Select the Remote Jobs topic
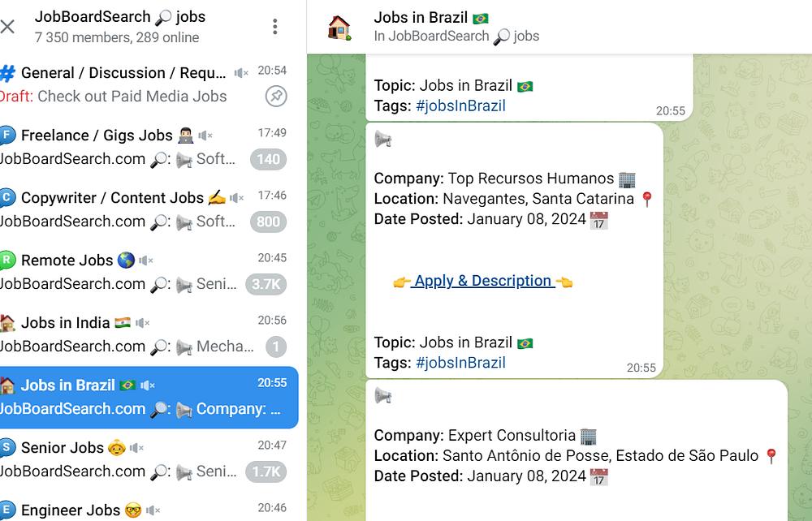812x521 pixels. click(149, 273)
